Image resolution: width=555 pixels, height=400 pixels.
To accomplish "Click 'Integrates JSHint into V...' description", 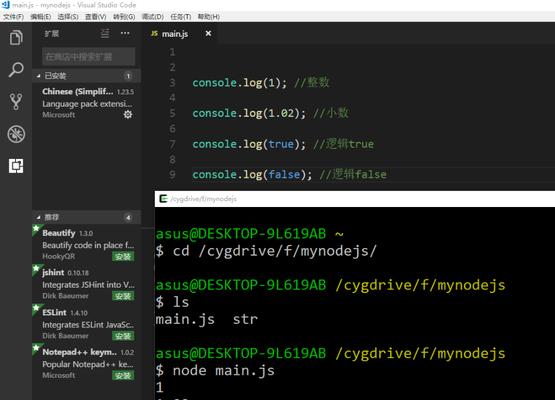I will tap(88, 285).
